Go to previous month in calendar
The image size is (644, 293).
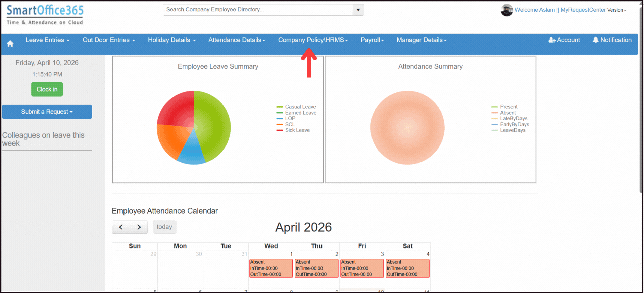(x=121, y=227)
